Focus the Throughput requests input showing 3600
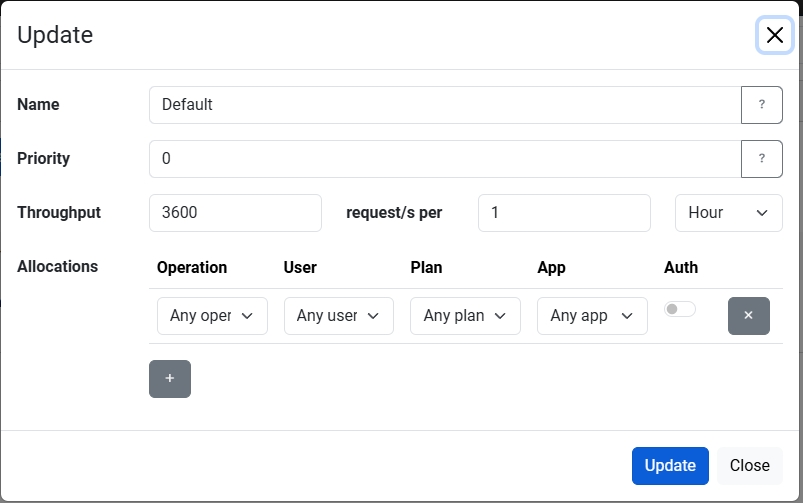Viewport: 803px width, 503px height. (235, 213)
